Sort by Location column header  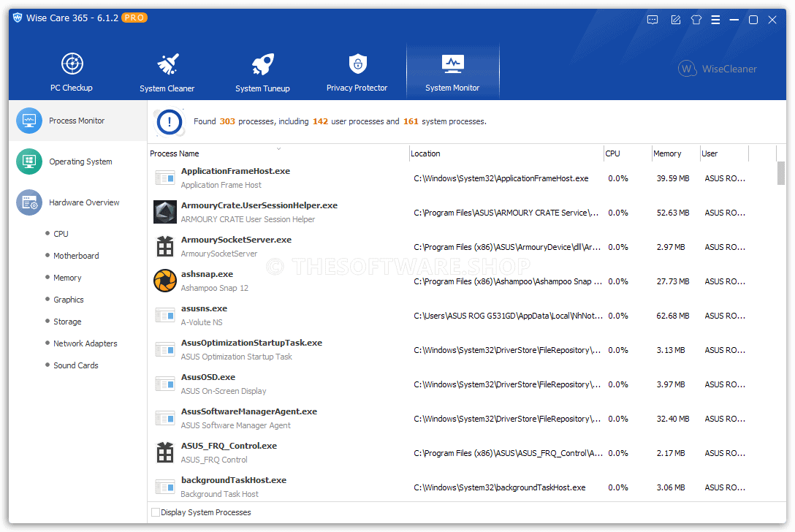pos(425,153)
